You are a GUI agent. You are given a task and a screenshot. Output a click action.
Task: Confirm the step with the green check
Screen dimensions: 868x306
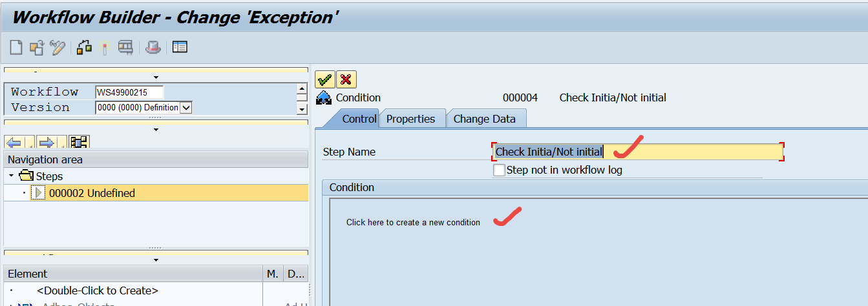pyautogui.click(x=324, y=79)
